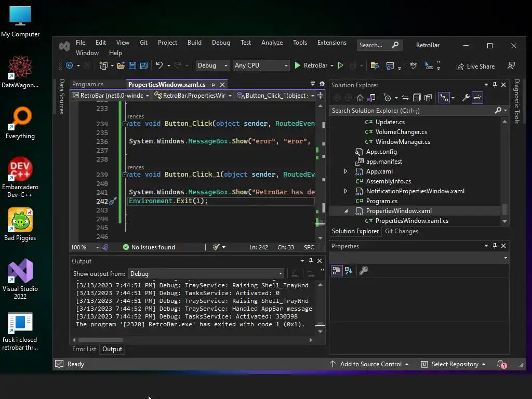Image resolution: width=532 pixels, height=399 pixels.
Task: Switch to Program.cs editor tab
Action: [88, 84]
